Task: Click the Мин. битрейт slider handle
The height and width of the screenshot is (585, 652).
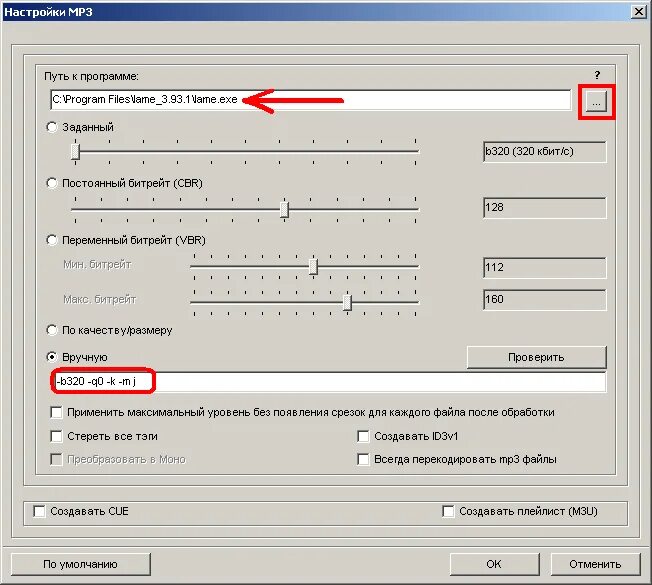Action: click(314, 267)
